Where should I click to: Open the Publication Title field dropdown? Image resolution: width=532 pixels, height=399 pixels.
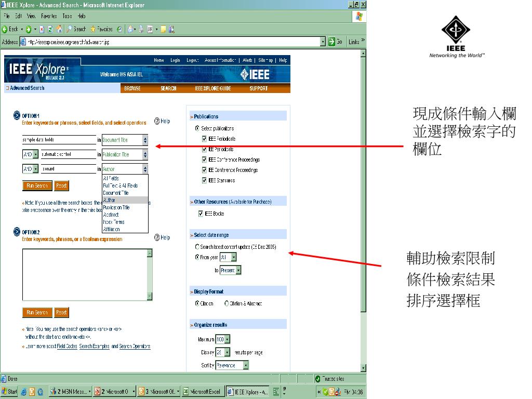(x=125, y=154)
